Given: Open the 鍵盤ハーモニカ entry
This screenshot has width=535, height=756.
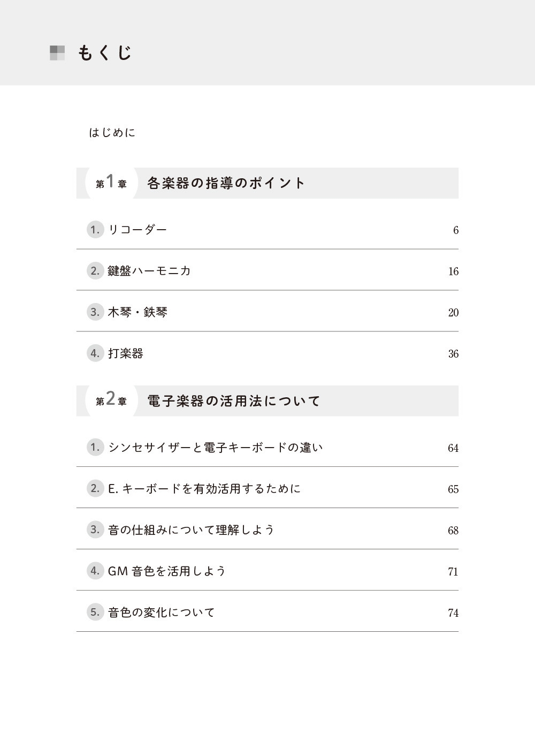Looking at the screenshot, I should pyautogui.click(x=149, y=271).
